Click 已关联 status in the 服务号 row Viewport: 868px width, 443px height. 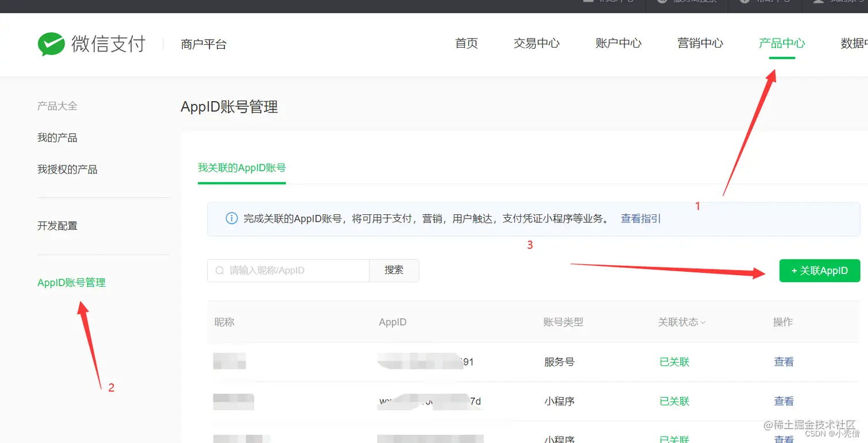(x=674, y=362)
